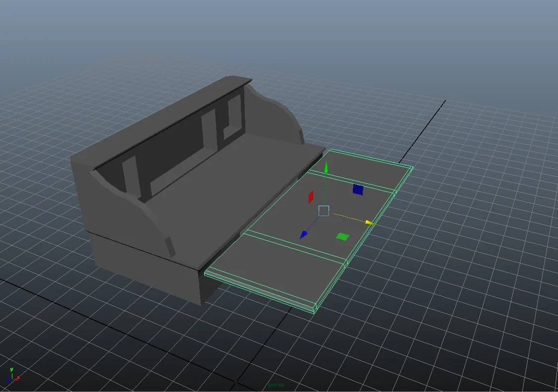This screenshot has height=392, width=558.
Task: Click the blue XY plane handle
Action: 358,189
